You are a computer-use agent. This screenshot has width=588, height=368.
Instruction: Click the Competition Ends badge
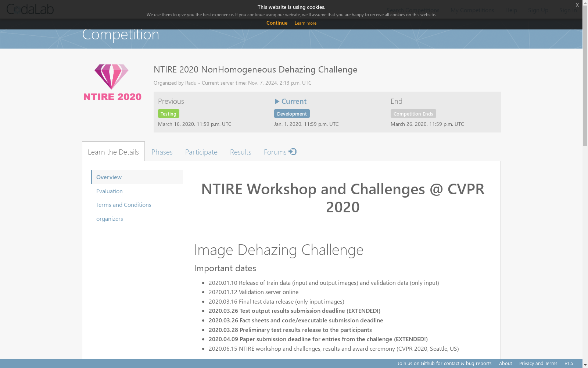point(413,114)
